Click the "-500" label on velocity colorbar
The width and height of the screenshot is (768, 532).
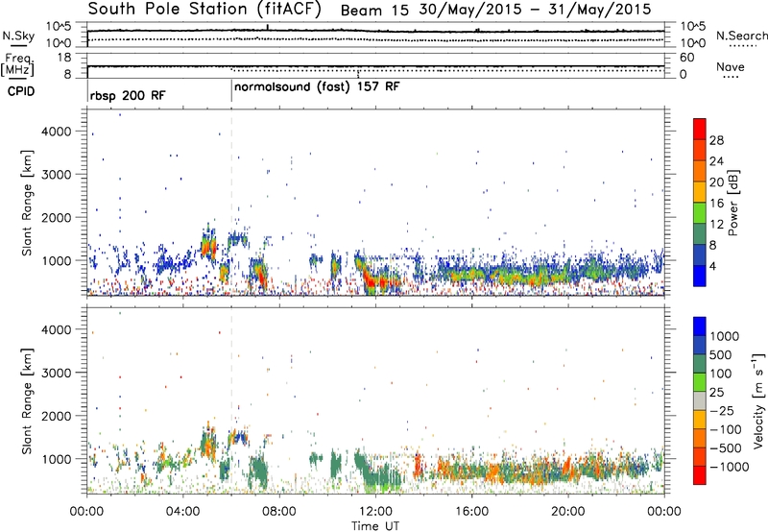pos(726,448)
